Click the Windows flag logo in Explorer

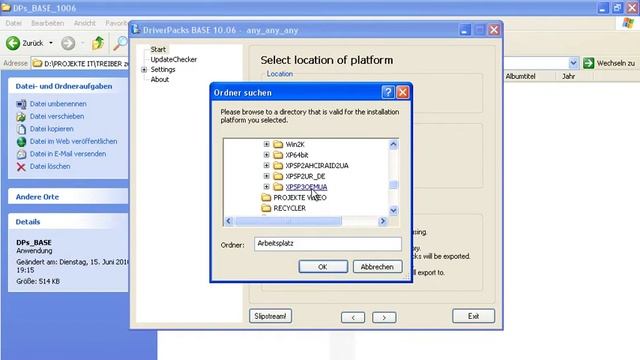click(628, 23)
